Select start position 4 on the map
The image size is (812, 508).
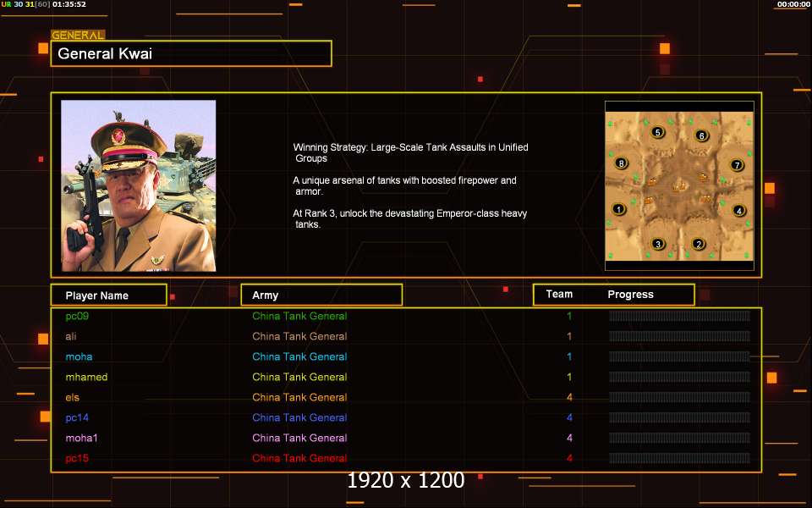(x=738, y=211)
